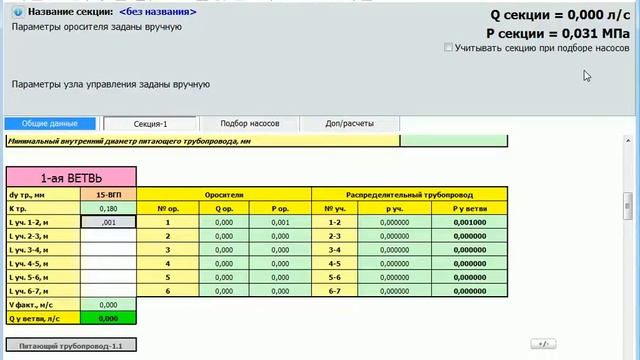The height and width of the screenshot is (360, 640).
Task: Click the L уч. 3-4 input field
Action: pos(109,250)
